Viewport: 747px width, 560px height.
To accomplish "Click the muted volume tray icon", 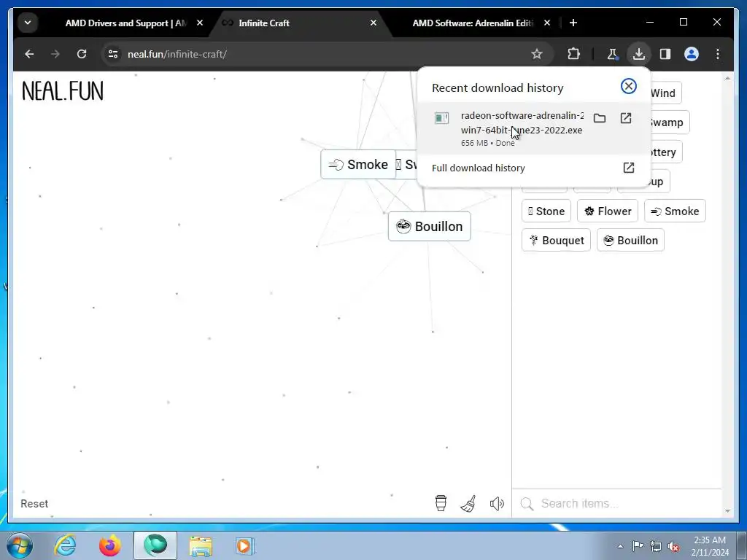I will coord(673,546).
